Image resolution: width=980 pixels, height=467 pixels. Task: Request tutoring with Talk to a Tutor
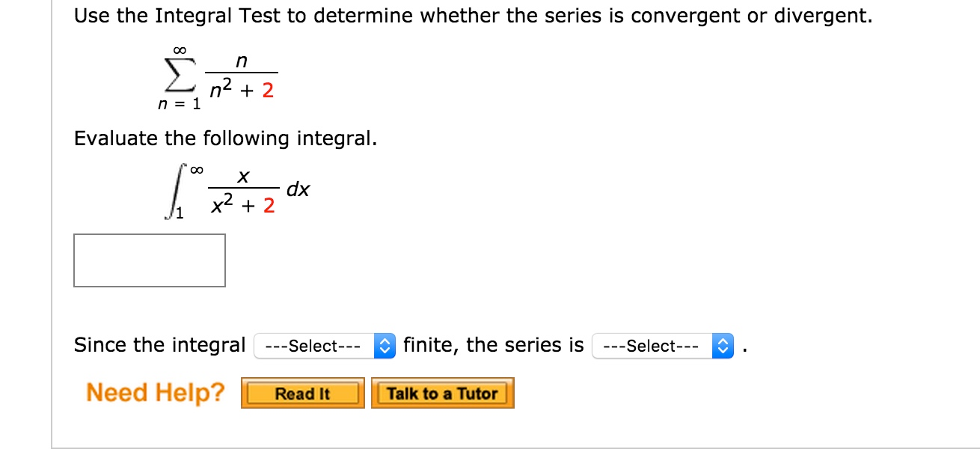point(443,393)
